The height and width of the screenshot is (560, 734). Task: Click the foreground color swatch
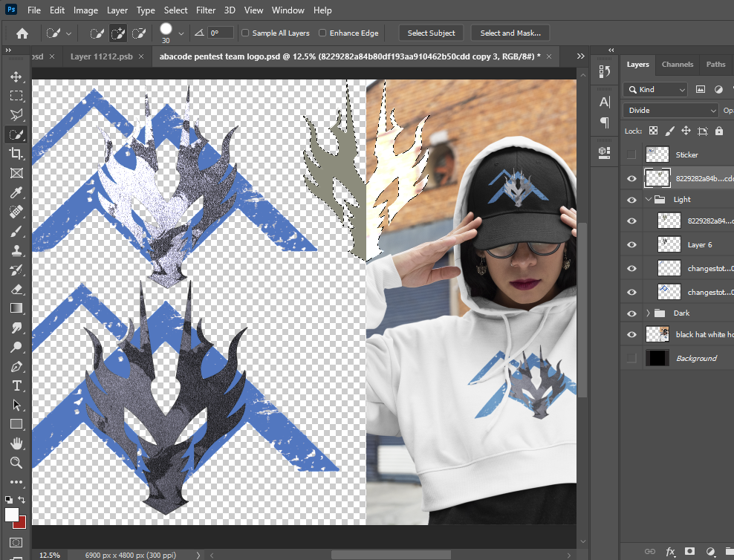11,516
